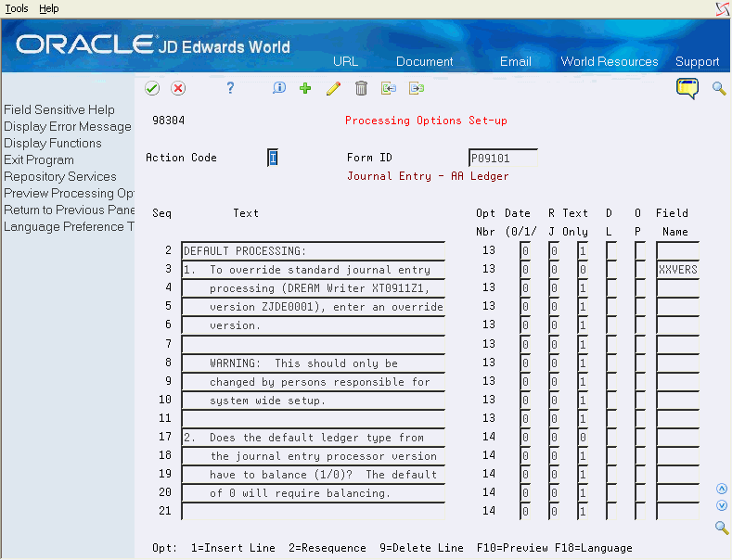Click Return to Previous Panel
The width and height of the screenshot is (732, 560).
point(69,210)
